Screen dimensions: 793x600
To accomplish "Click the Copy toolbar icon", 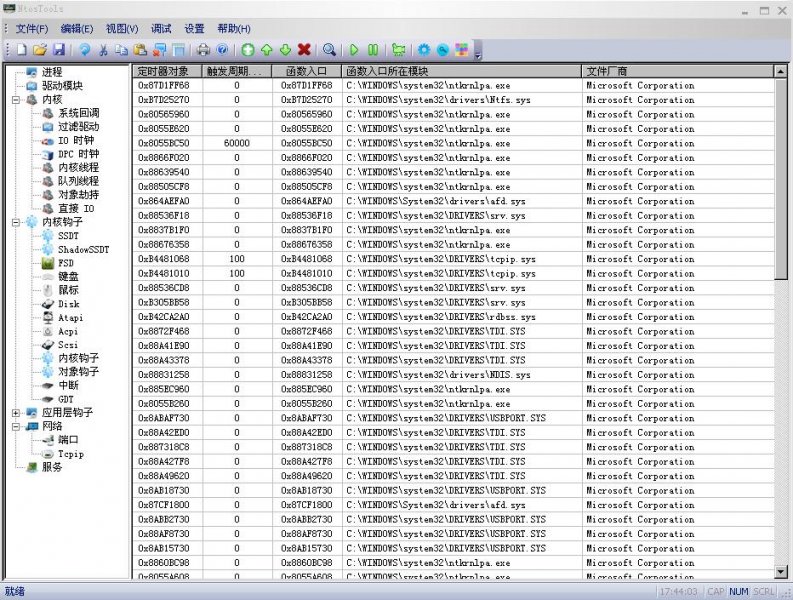I will pos(121,50).
